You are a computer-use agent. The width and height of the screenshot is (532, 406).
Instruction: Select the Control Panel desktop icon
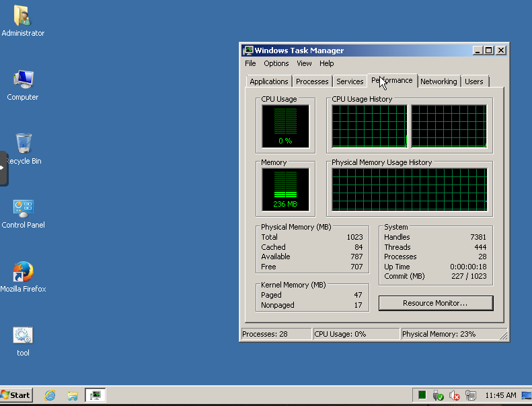pyautogui.click(x=23, y=208)
